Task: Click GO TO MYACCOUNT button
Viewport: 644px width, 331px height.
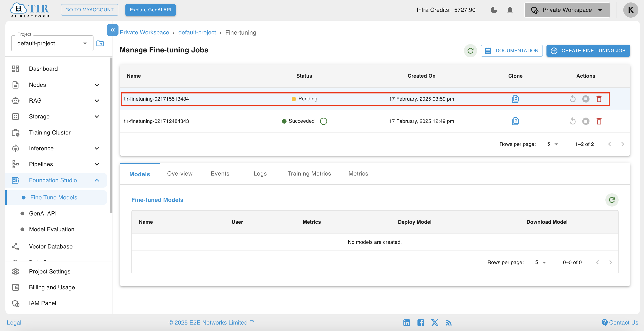Action: 89,10
